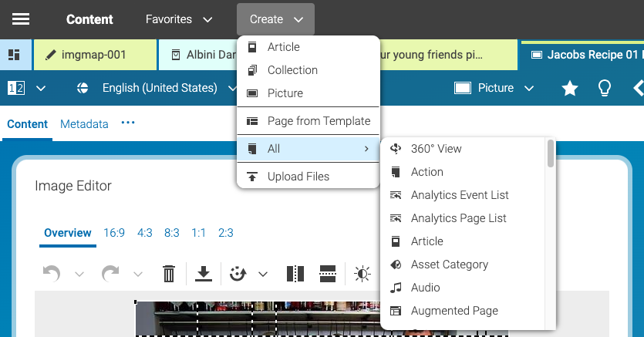Choose Upload Files from Create menu
This screenshot has width=644, height=337.
pyautogui.click(x=298, y=177)
